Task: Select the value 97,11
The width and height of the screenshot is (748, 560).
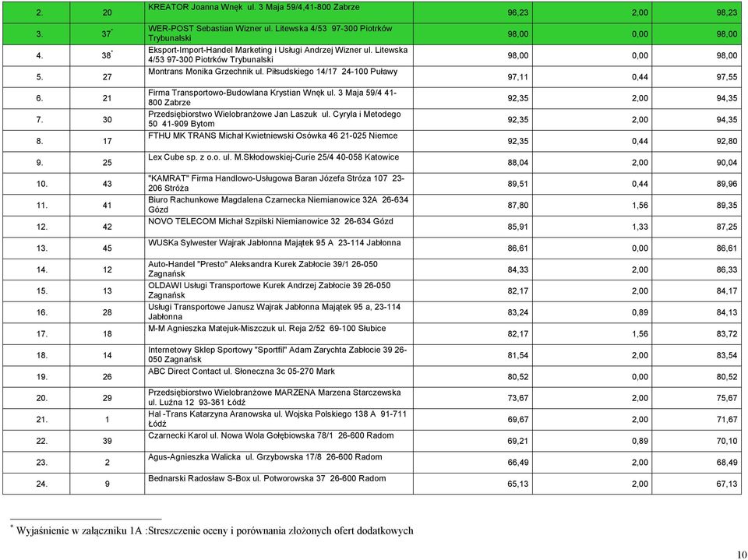Action: (x=517, y=77)
